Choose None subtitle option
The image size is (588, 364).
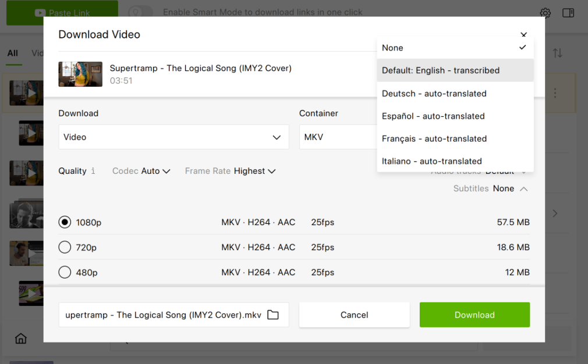[x=455, y=48]
